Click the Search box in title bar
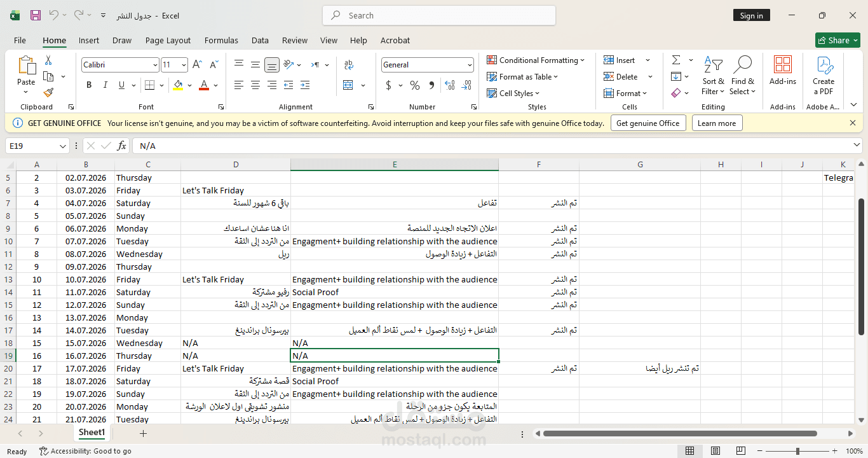This screenshot has width=868, height=458. [439, 15]
